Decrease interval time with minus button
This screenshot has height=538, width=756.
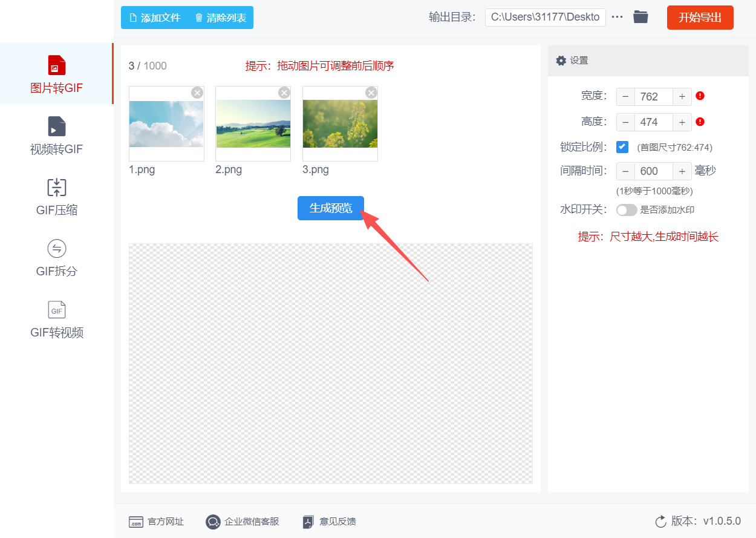tap(625, 171)
